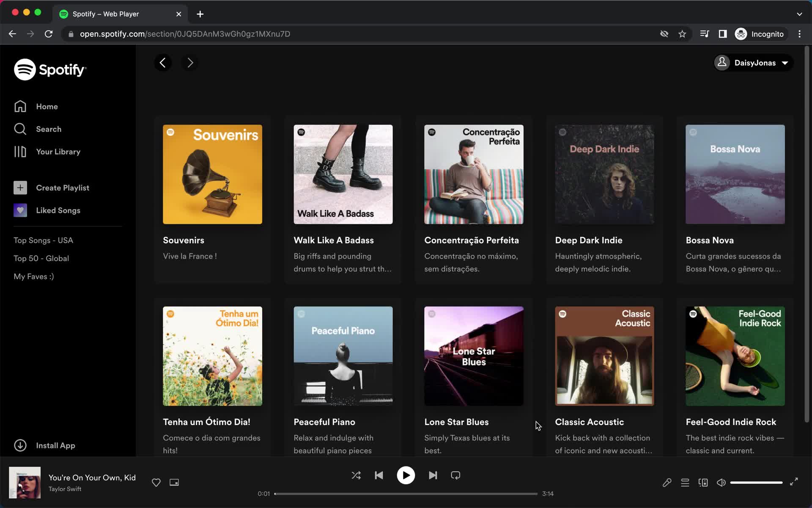
Task: Click the Spotify logo in sidebar
Action: [50, 69]
